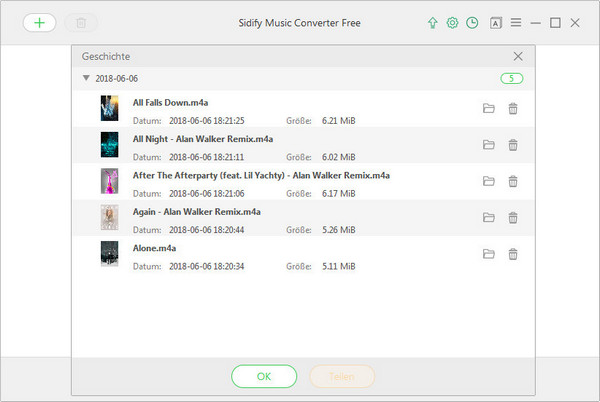Delete Again - Alan Walker Remix.m4a entry
600x402 pixels.
click(513, 218)
